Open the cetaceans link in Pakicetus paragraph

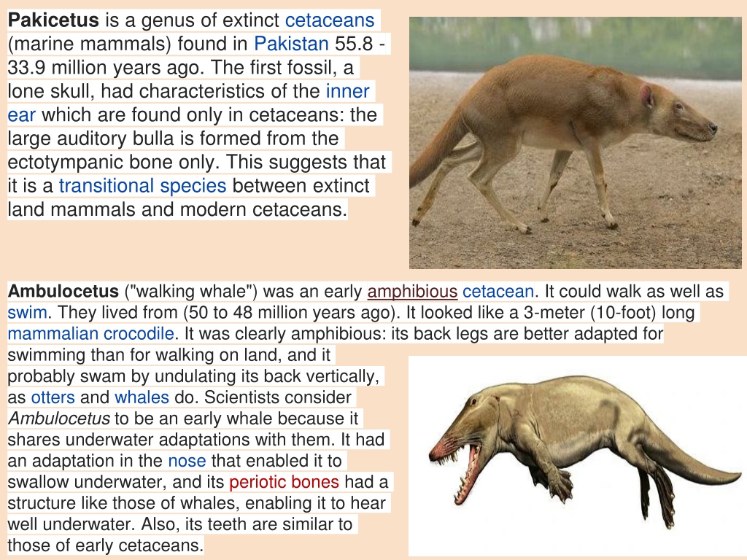click(330, 20)
